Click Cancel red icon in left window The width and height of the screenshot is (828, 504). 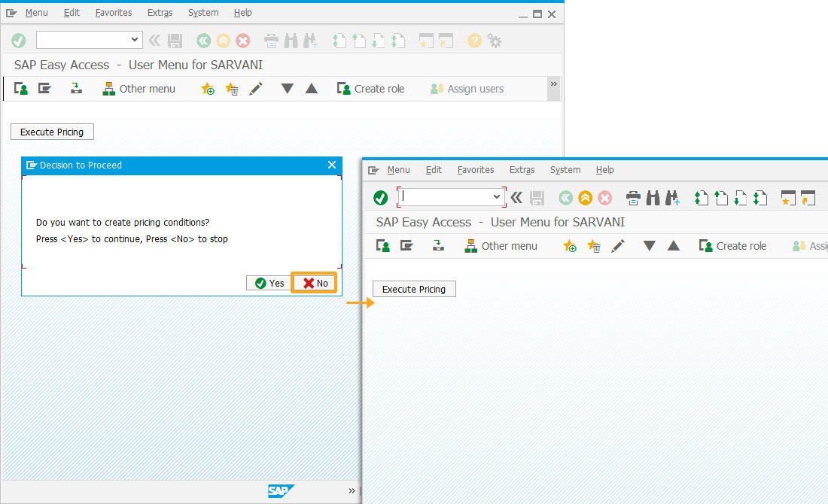(243, 41)
